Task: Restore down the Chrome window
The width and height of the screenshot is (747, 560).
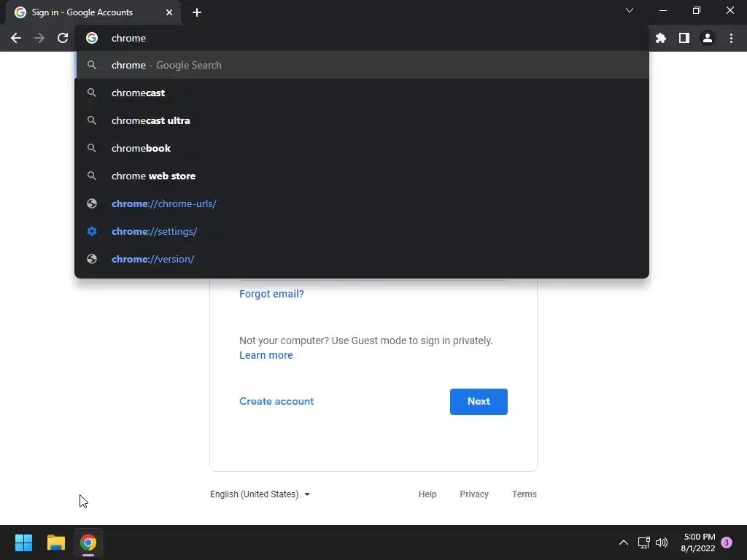Action: pyautogui.click(x=697, y=10)
